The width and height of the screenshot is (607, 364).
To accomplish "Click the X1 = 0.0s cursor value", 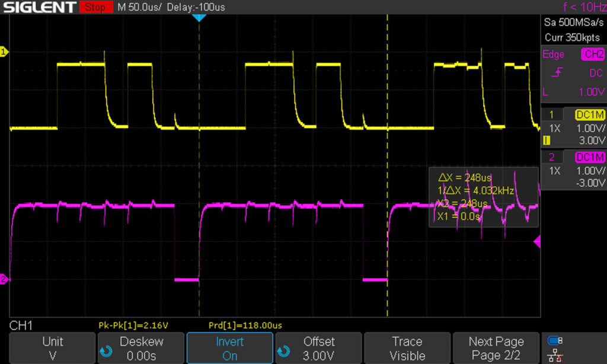I will point(459,216).
